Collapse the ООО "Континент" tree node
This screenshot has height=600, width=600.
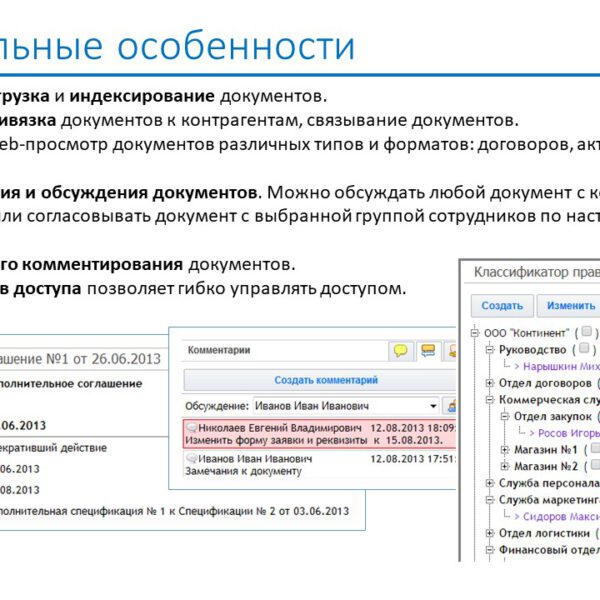(x=473, y=332)
